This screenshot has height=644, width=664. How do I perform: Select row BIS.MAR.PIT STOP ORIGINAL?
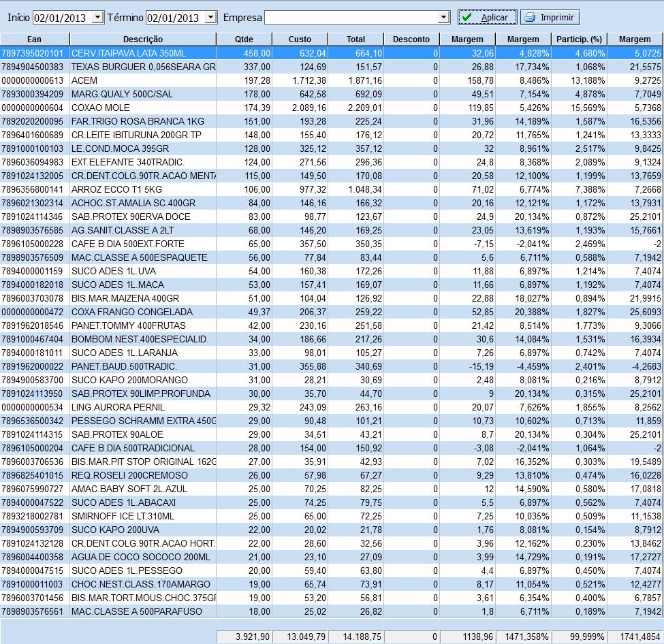tap(331, 462)
